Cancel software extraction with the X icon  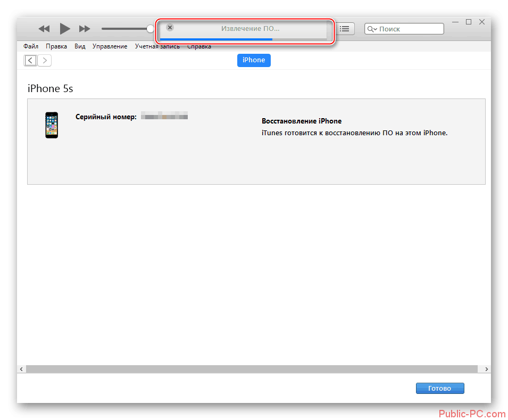point(170,28)
